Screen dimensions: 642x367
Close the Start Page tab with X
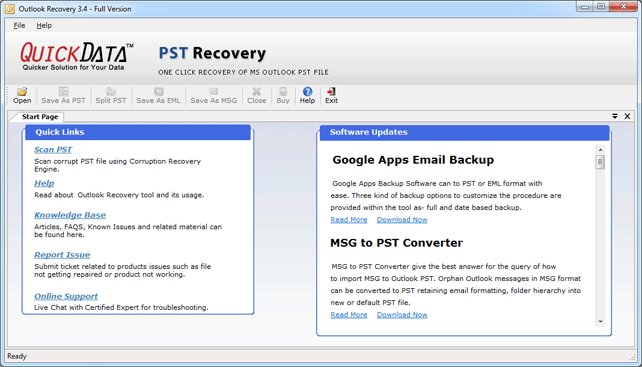(x=627, y=116)
